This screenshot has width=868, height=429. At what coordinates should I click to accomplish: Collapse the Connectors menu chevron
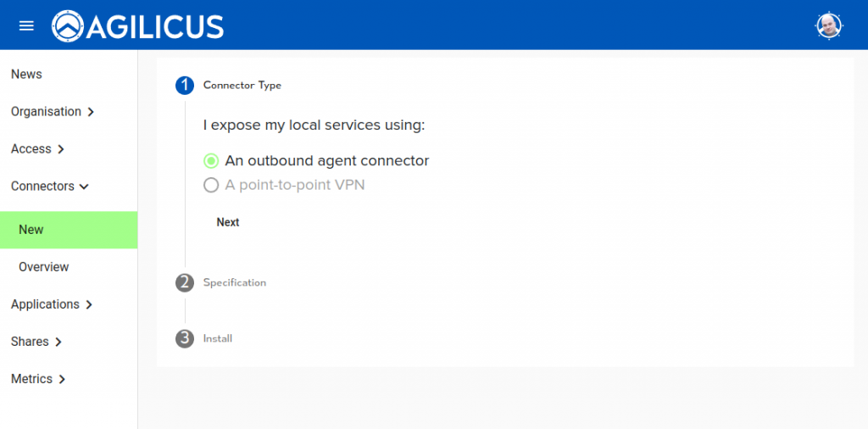point(83,187)
